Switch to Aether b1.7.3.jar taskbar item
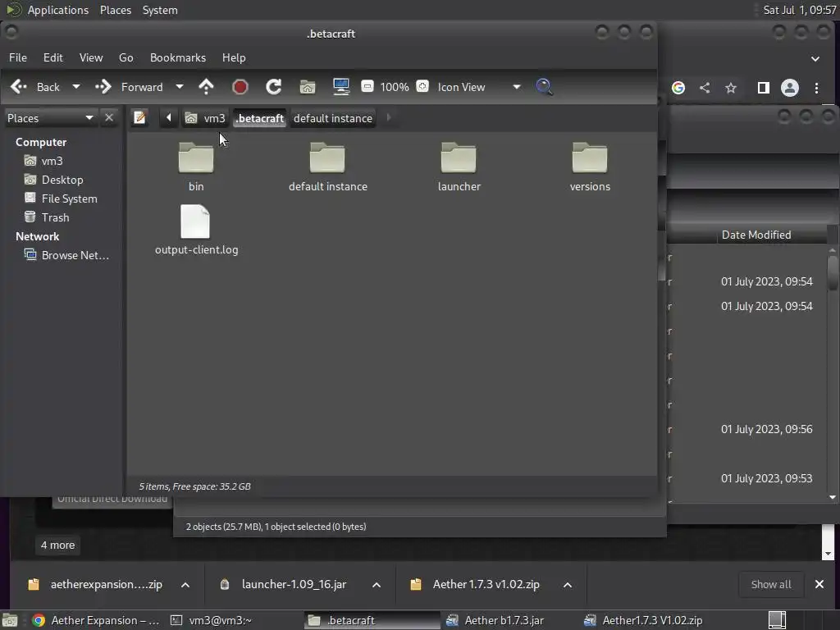Image resolution: width=840 pixels, height=630 pixels. [x=495, y=620]
